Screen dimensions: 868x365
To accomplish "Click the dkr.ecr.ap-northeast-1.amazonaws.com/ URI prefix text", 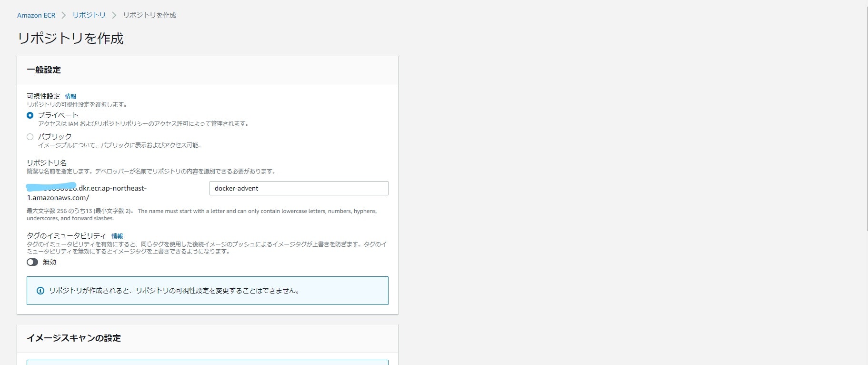I will coord(87,193).
